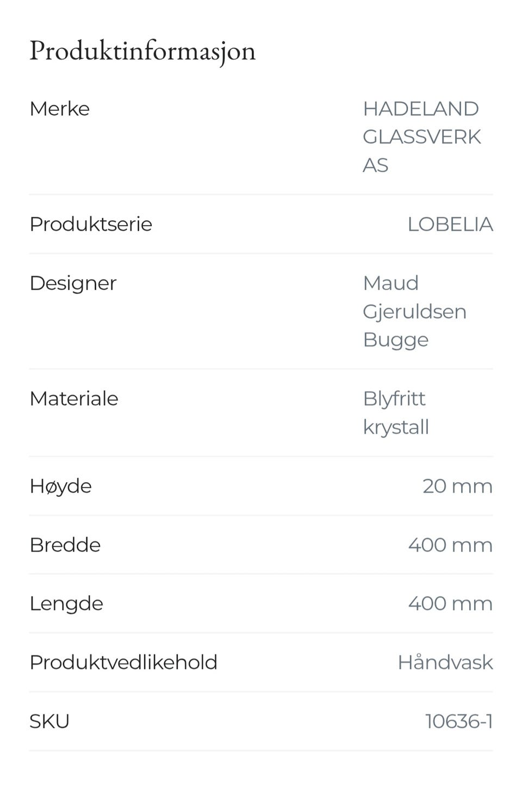Select the SKU number 10636-1

pos(459,721)
